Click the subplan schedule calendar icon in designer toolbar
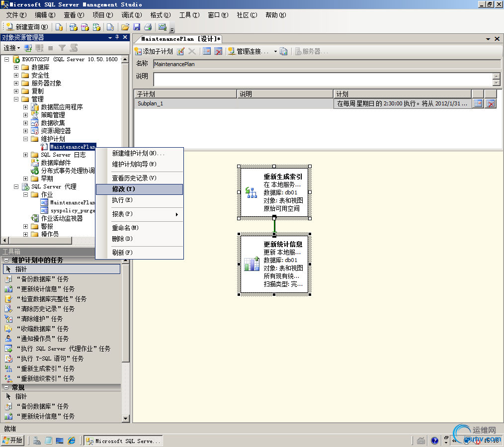Image resolution: width=504 pixels, height=447 pixels. tap(207, 51)
